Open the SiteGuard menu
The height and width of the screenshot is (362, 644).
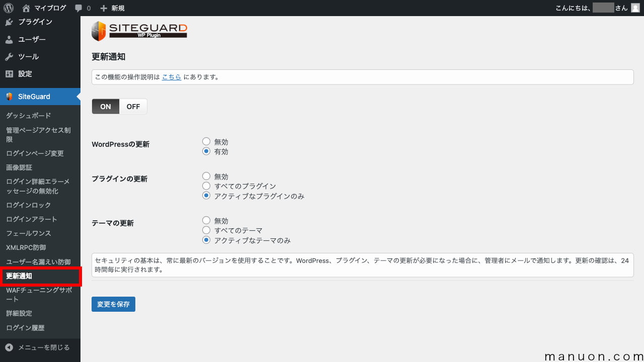coord(40,97)
